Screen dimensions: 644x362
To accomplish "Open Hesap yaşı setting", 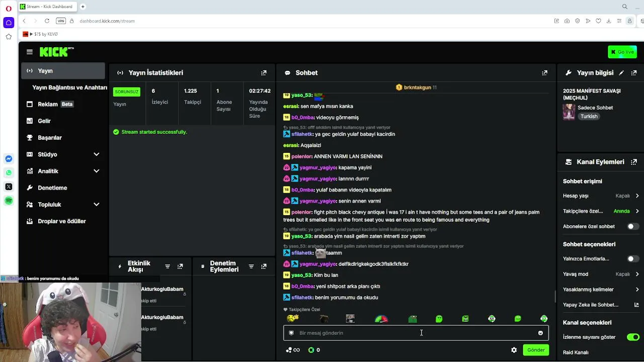I will (601, 196).
